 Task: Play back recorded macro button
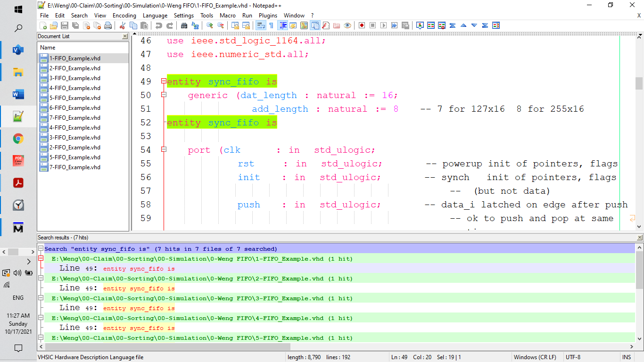[x=383, y=25]
